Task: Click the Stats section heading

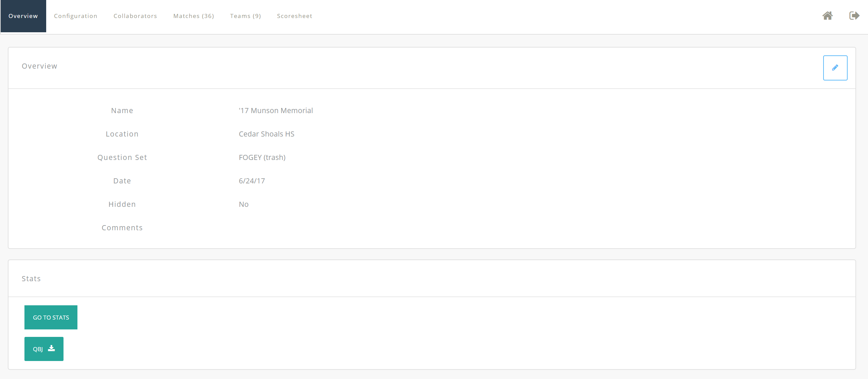Action: click(x=31, y=279)
